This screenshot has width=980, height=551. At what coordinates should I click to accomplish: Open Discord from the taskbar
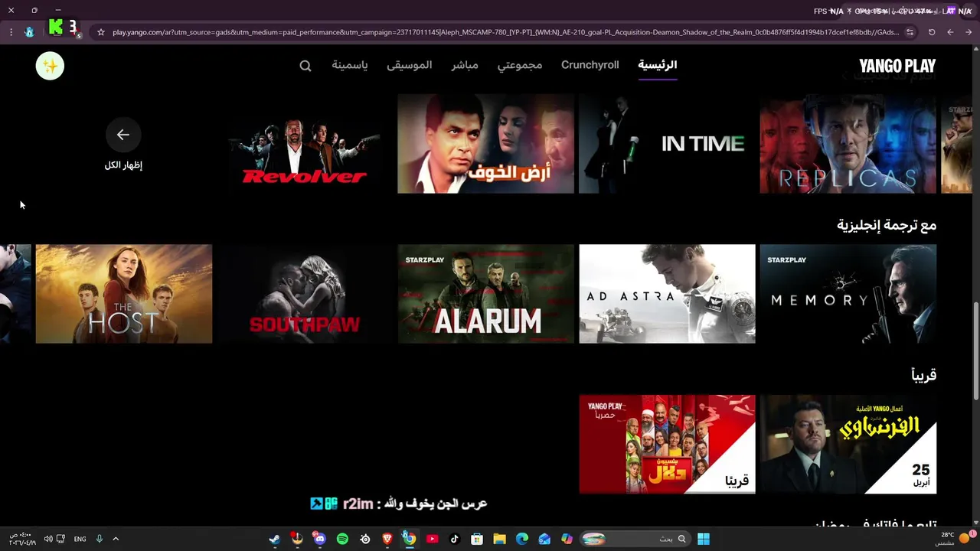(320, 539)
